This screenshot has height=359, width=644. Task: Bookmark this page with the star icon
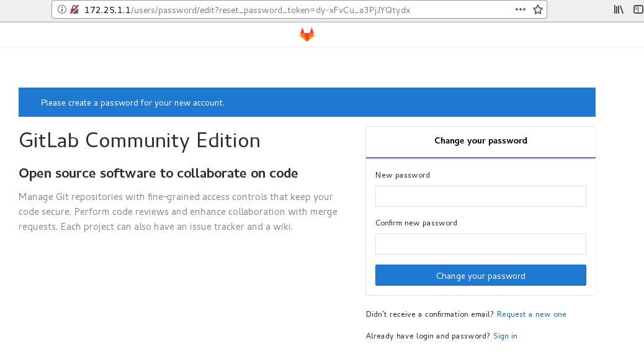[x=538, y=9]
